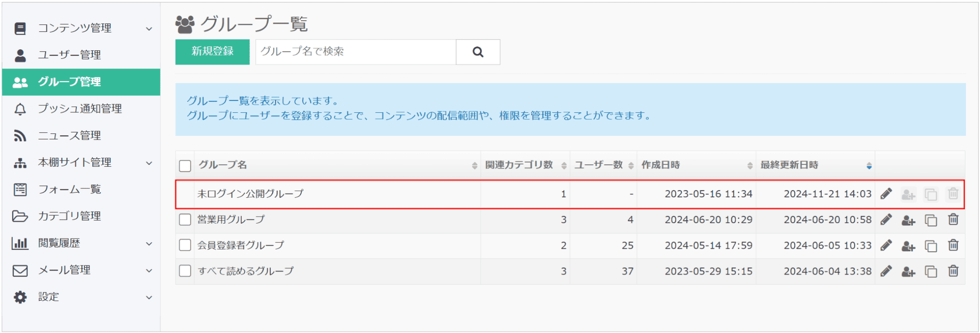The width and height of the screenshot is (980, 333).
Task: Add users to 会員登録者グループ
Action: click(x=908, y=246)
